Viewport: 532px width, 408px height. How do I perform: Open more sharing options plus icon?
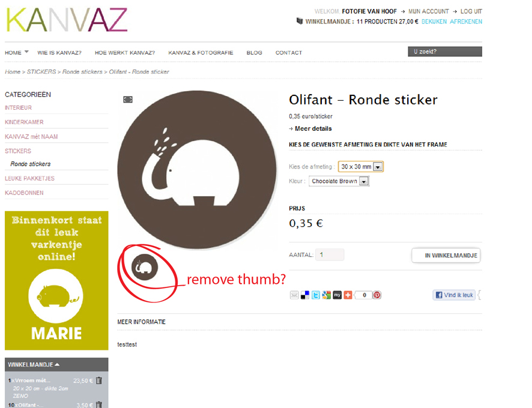point(348,295)
